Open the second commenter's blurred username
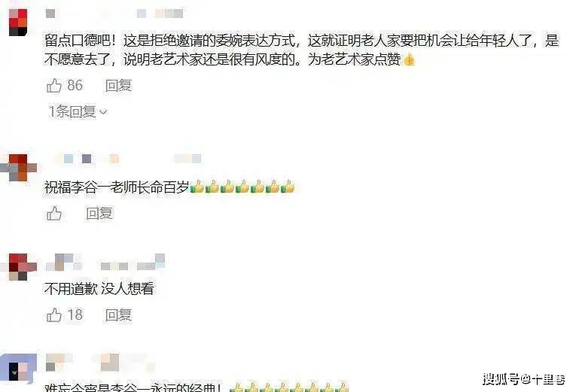The image size is (576, 392). (x=127, y=159)
